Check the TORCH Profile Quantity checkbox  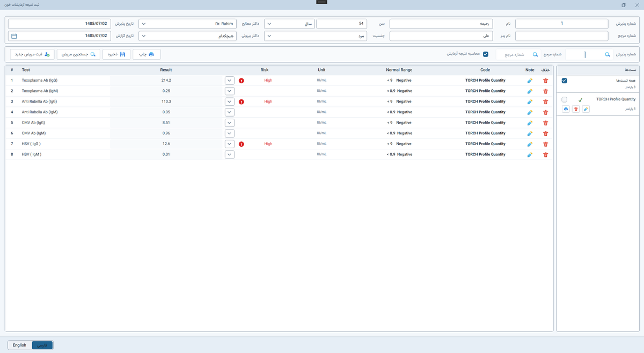[x=564, y=99]
